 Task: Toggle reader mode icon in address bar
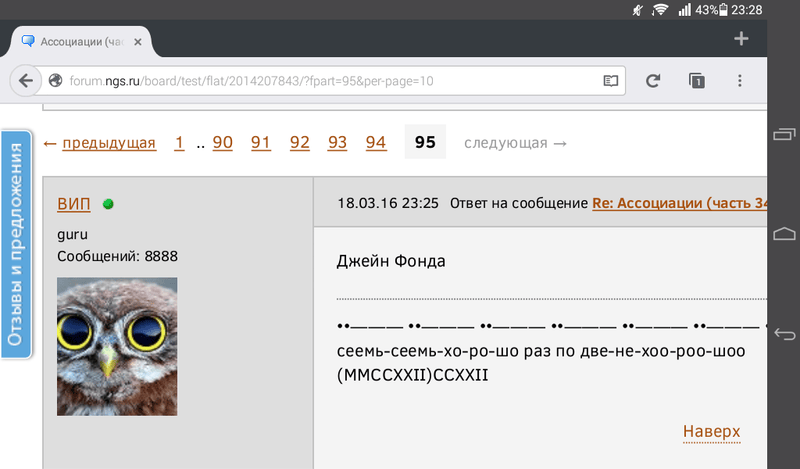pyautogui.click(x=611, y=81)
